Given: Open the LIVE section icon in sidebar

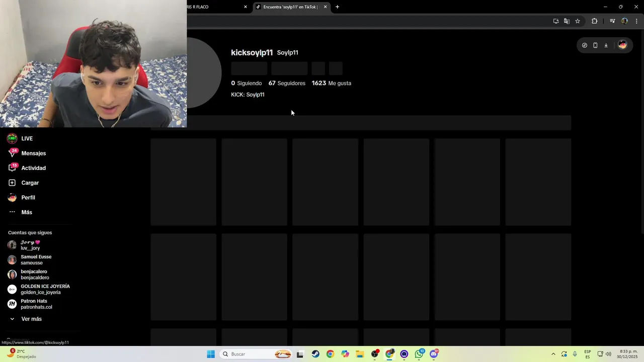Looking at the screenshot, I should tap(12, 139).
